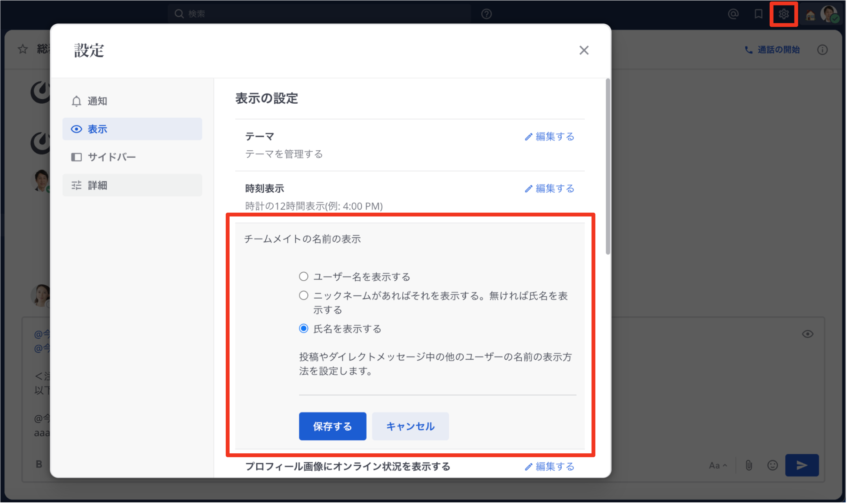Click the settings modal scrollbar

(x=608, y=167)
